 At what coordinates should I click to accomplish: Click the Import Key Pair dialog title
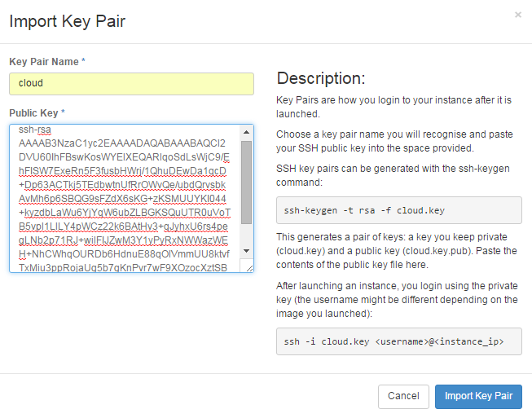[67, 20]
